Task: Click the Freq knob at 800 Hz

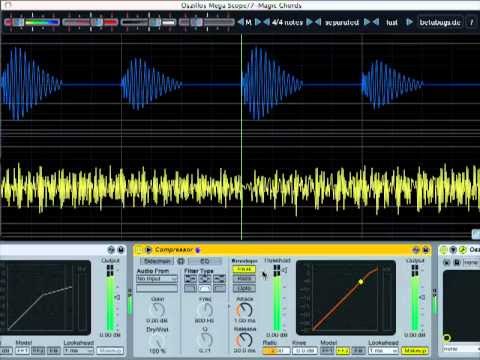Action: 205,310
